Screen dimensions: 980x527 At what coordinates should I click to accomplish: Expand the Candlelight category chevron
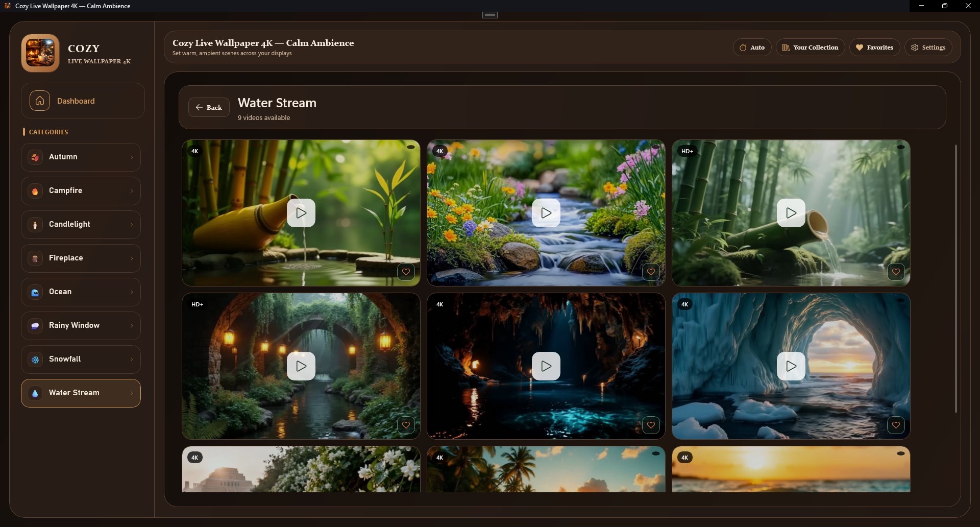click(132, 225)
